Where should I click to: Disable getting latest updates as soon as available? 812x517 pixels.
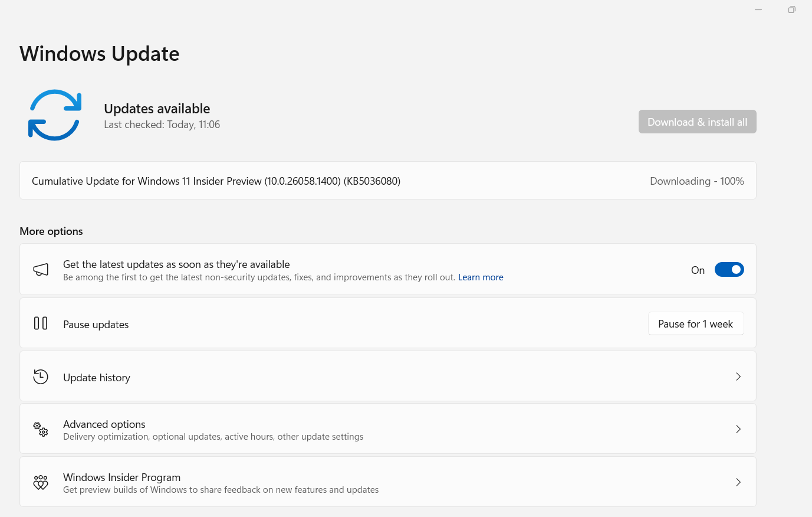point(729,269)
